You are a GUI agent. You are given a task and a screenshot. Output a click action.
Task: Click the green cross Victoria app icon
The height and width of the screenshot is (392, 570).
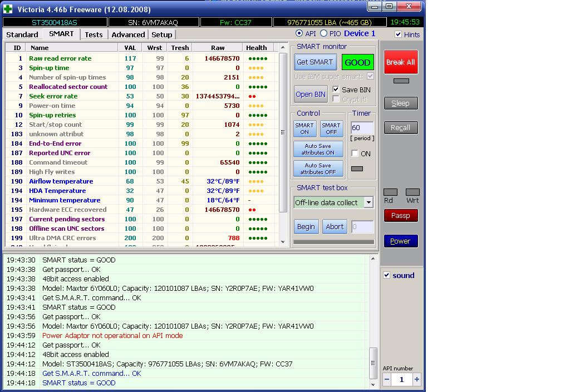coord(8,9)
